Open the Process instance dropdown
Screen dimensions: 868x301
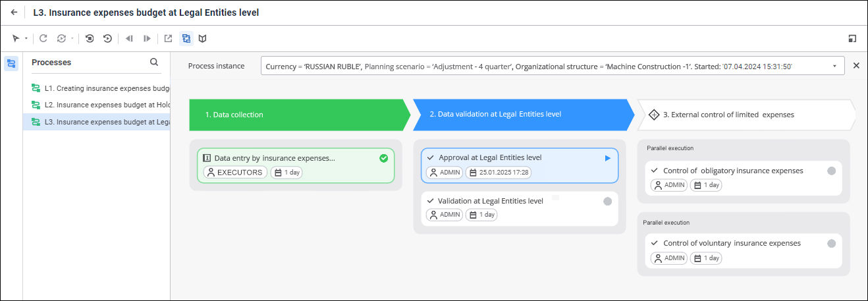click(834, 67)
